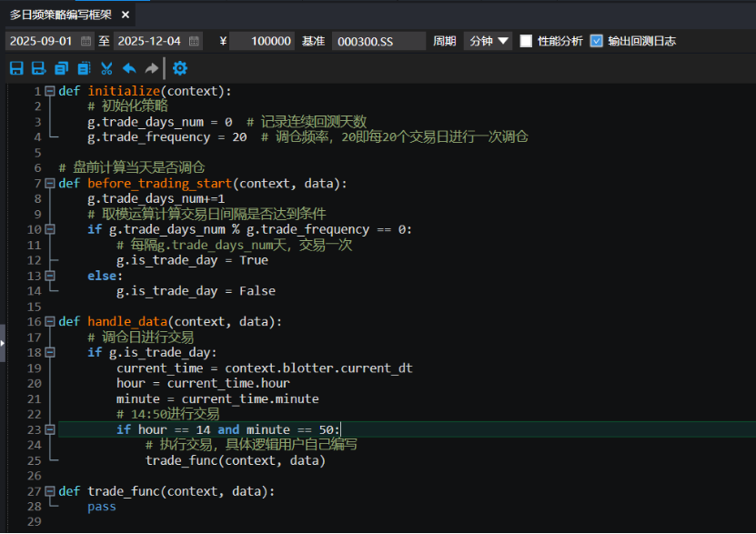Click the Save As icon with arrow
This screenshot has width=756, height=534.
point(38,68)
